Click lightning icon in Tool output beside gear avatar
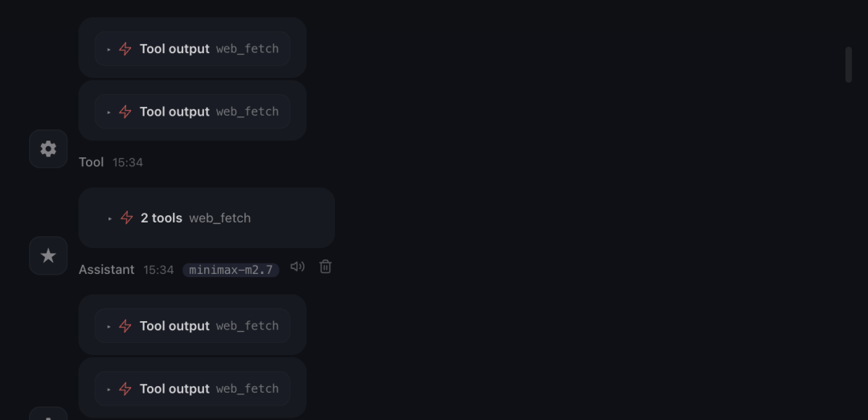Screen dimensions: 868x420 pos(125,112)
